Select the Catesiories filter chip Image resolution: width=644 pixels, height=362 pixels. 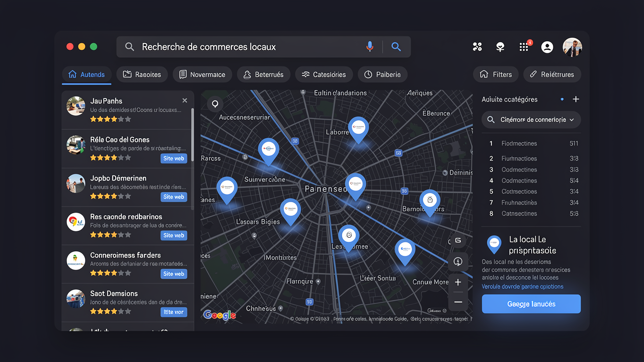[324, 74]
